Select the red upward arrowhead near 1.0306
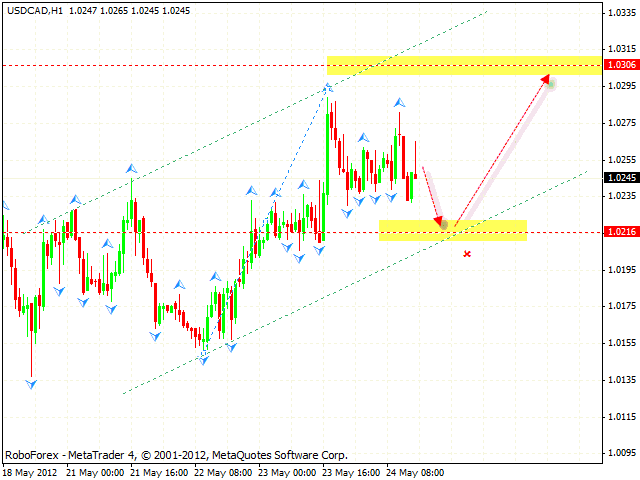 pos(546,79)
